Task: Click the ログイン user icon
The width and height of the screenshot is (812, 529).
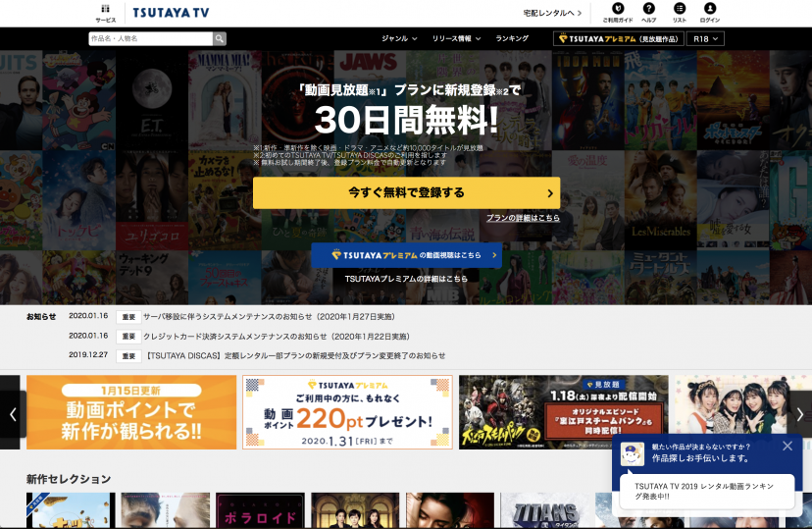Action: click(x=710, y=13)
